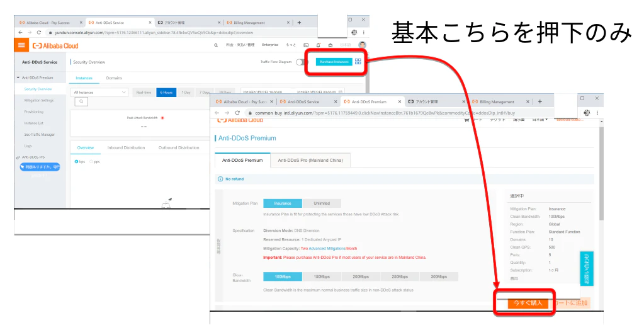Click the calendar icon in the date range field

click(341, 93)
